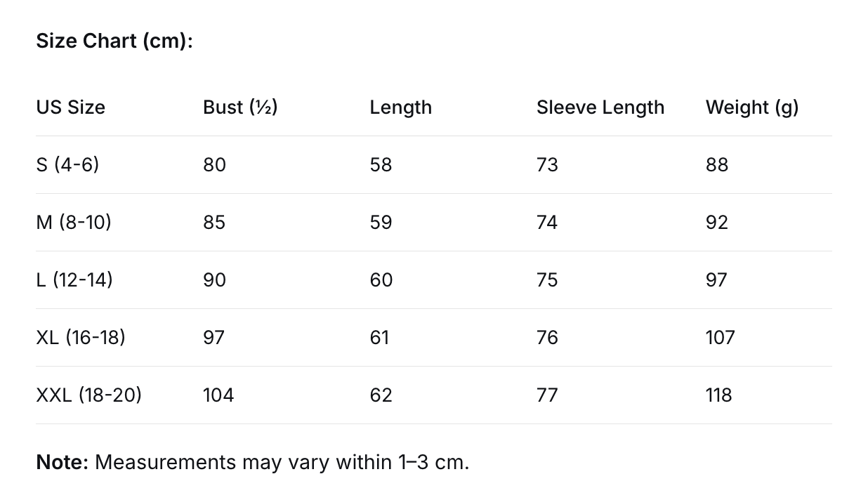The image size is (868, 493).
Task: Select the XXL (18-20) size row label
Action: 88,395
